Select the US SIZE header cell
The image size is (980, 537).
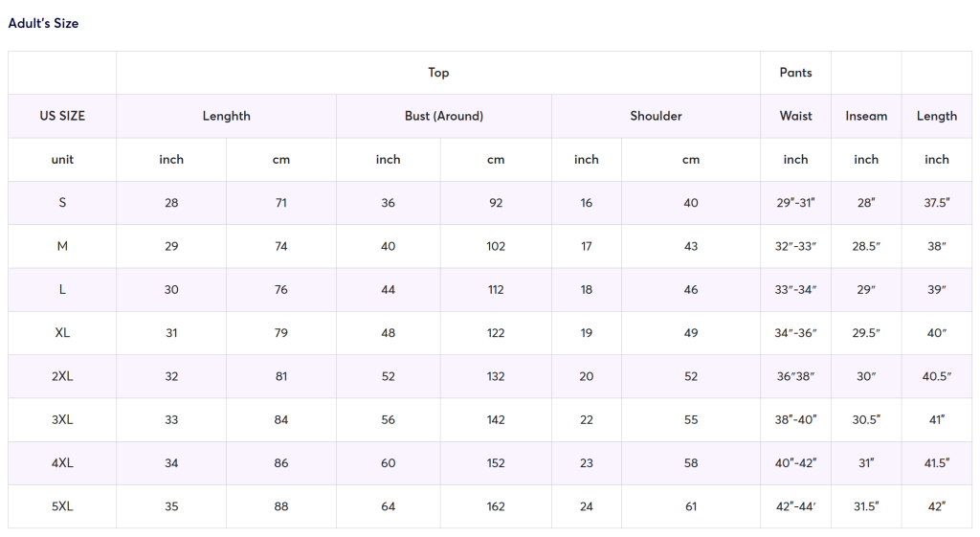[62, 116]
